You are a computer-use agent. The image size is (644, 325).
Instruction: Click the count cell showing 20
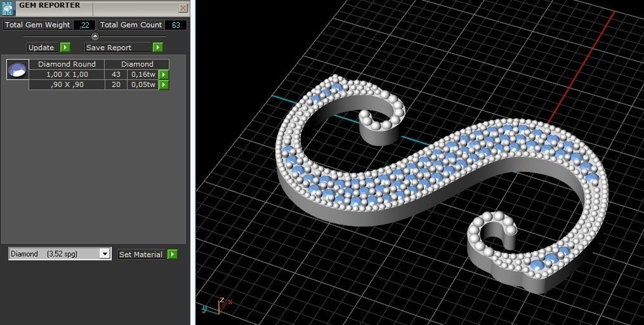[116, 84]
